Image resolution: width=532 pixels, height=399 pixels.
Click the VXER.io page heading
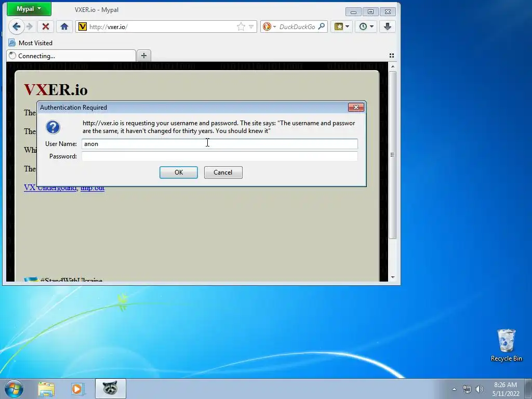click(x=56, y=89)
